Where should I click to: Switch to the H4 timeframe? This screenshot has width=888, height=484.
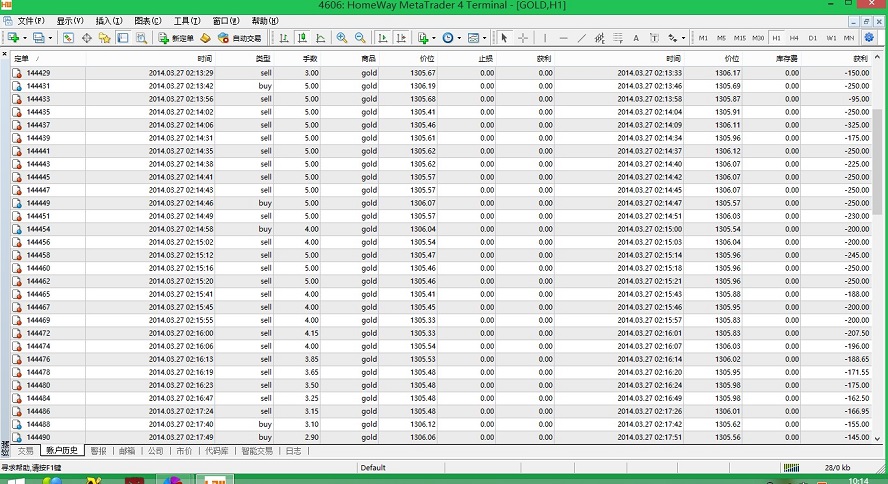(794, 38)
